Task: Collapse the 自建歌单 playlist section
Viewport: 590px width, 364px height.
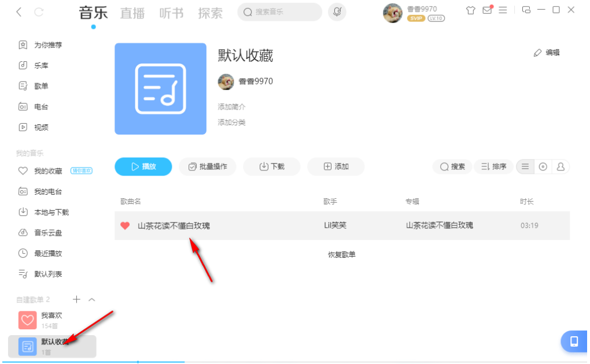Action: click(91, 299)
